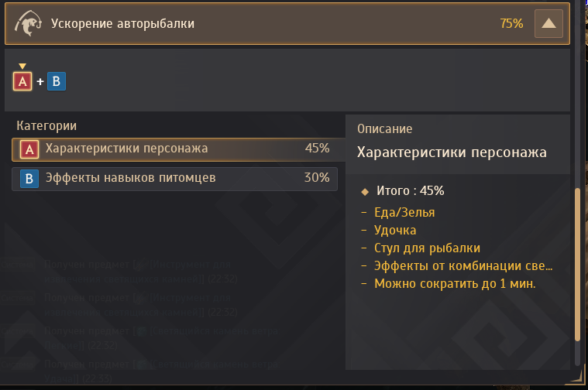Click the diamond bullet next to Итого
The height and width of the screenshot is (390, 588).
pyautogui.click(x=365, y=191)
